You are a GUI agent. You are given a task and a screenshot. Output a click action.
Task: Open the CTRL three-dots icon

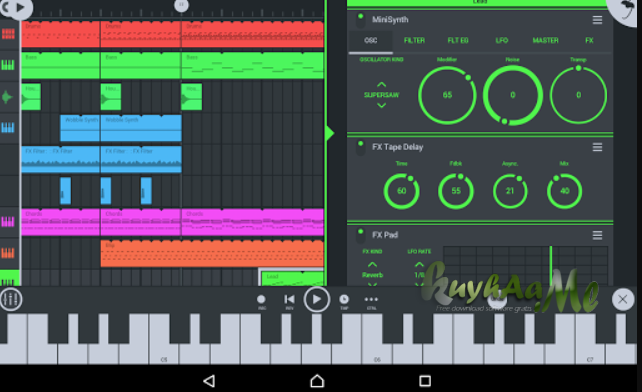pyautogui.click(x=371, y=301)
